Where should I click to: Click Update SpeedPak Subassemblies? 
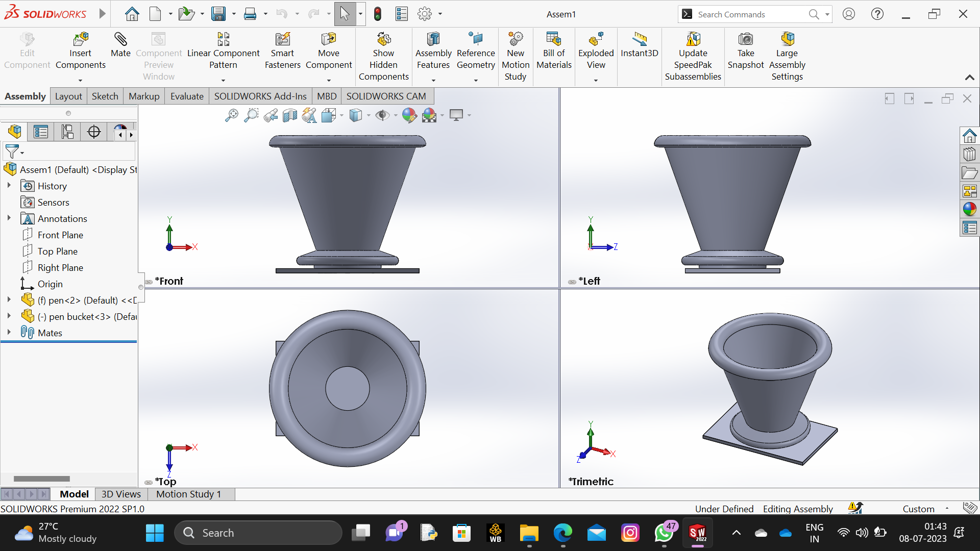pos(693,56)
